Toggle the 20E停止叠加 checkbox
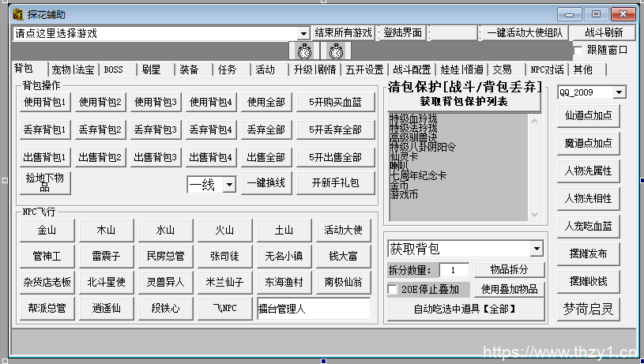The image size is (644, 364). coord(392,289)
